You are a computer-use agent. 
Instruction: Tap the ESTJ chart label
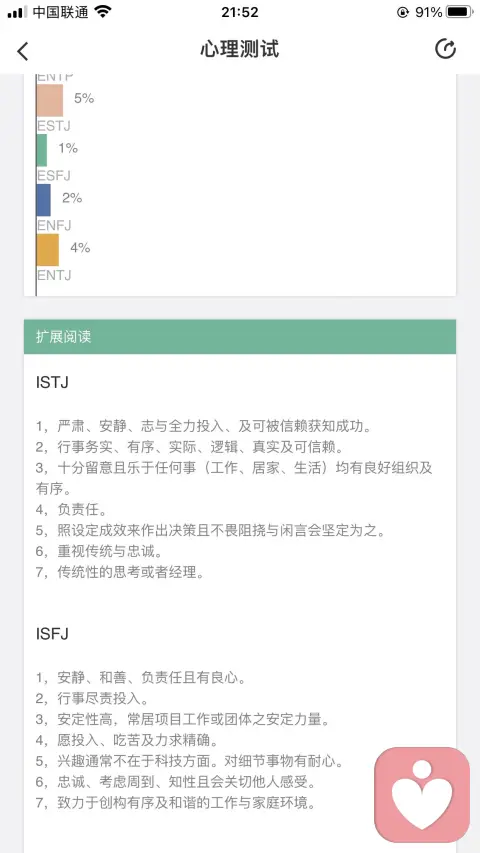(x=53, y=126)
